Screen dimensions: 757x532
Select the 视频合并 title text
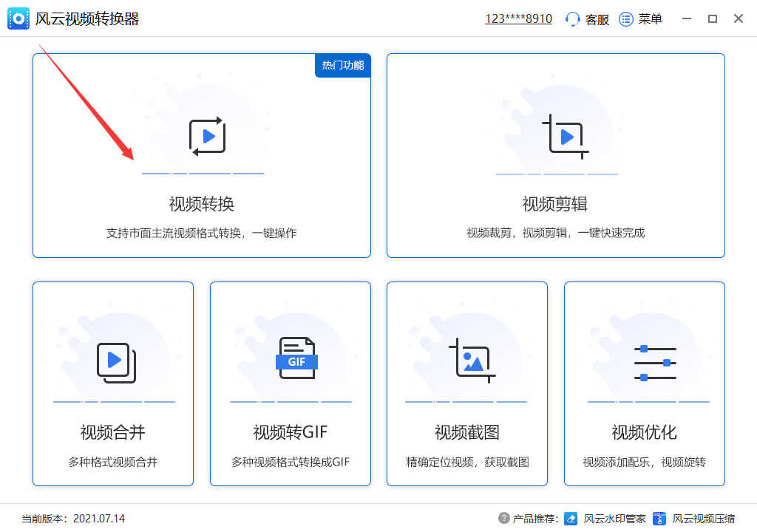[x=112, y=432]
